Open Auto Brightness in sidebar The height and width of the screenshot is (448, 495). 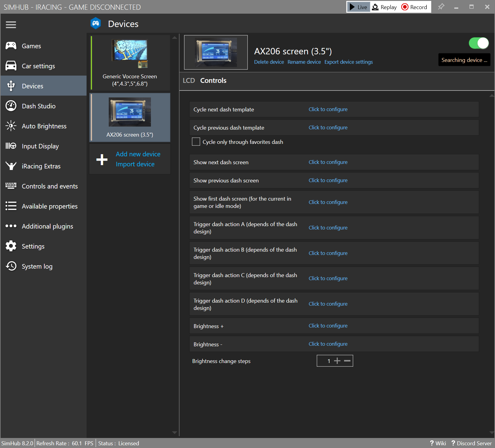click(44, 126)
